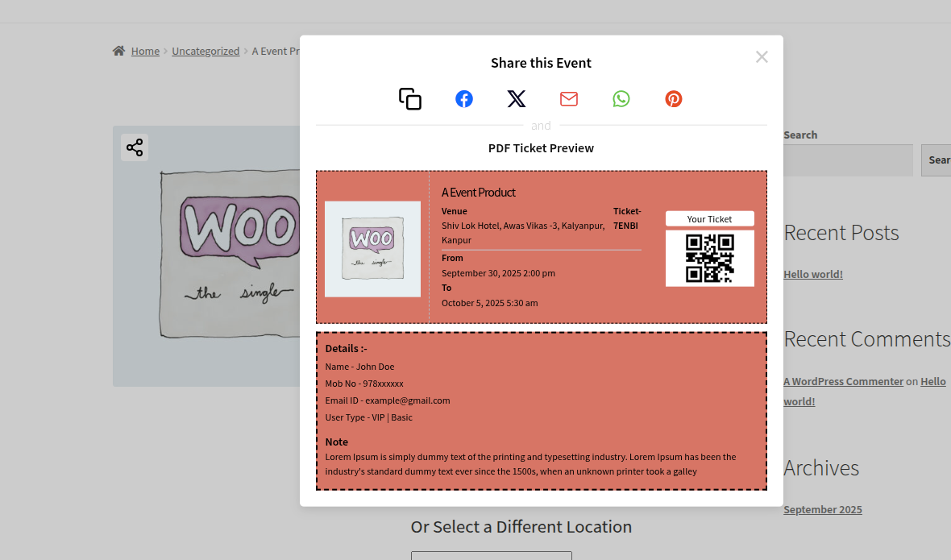This screenshot has height=560, width=951.
Task: Copy the event link using copy icon
Action: (410, 99)
